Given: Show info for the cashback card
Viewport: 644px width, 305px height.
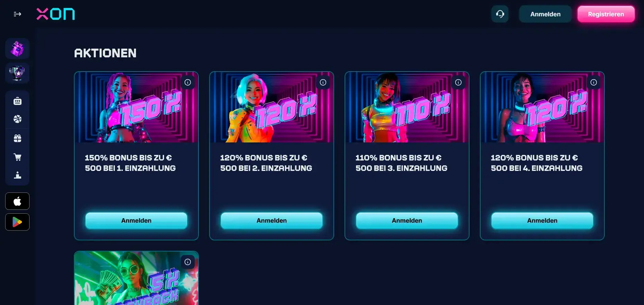Looking at the screenshot, I should [x=188, y=262].
